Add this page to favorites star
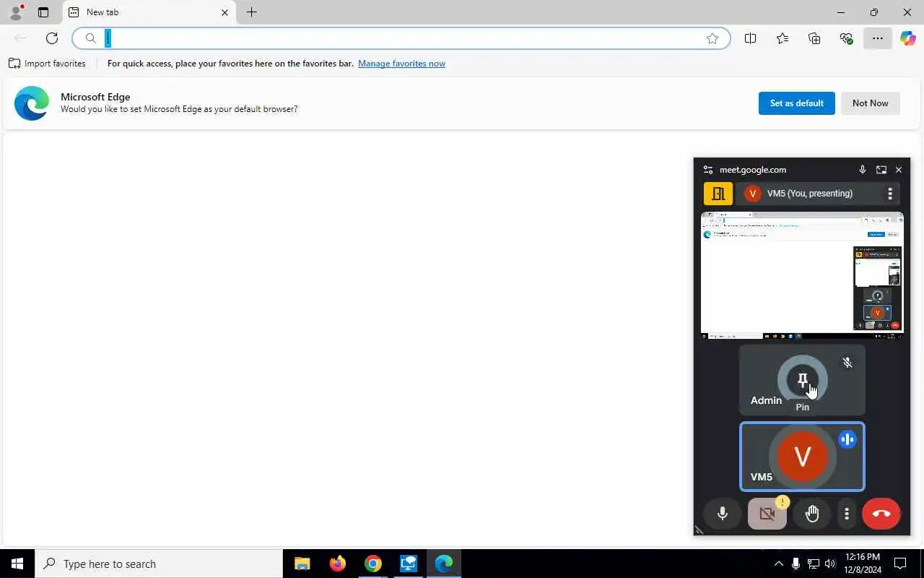Screen dimensions: 924x578 (x=712, y=38)
